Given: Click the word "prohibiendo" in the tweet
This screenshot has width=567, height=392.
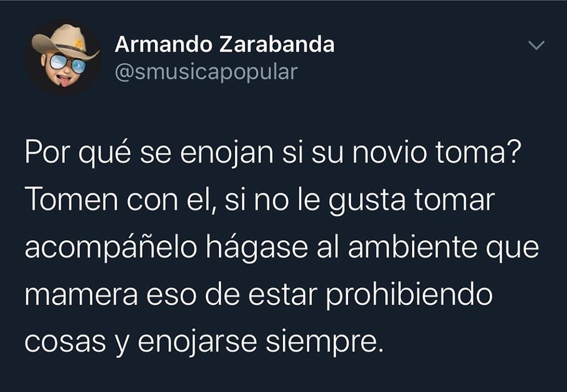Looking at the screenshot, I should point(410,295).
